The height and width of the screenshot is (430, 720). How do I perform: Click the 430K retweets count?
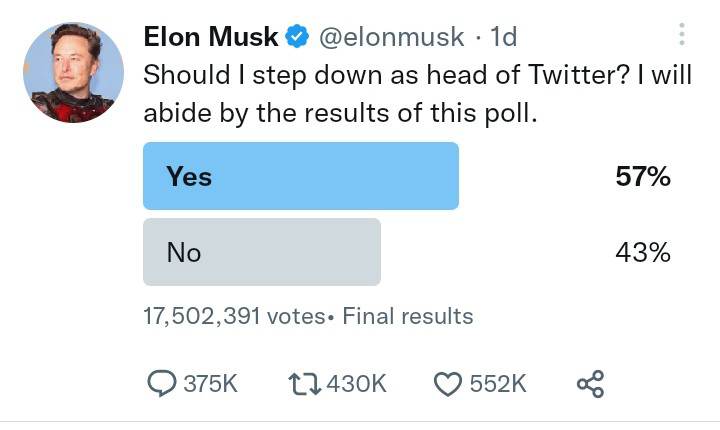356,383
